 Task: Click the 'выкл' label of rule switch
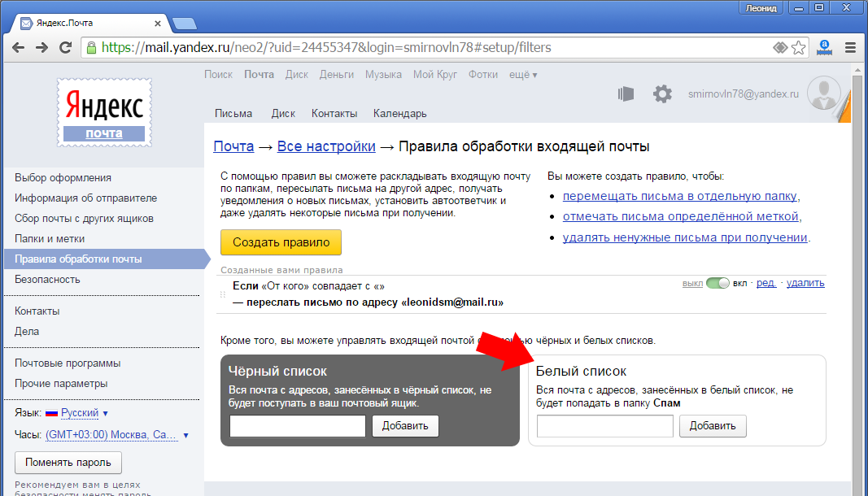(692, 284)
